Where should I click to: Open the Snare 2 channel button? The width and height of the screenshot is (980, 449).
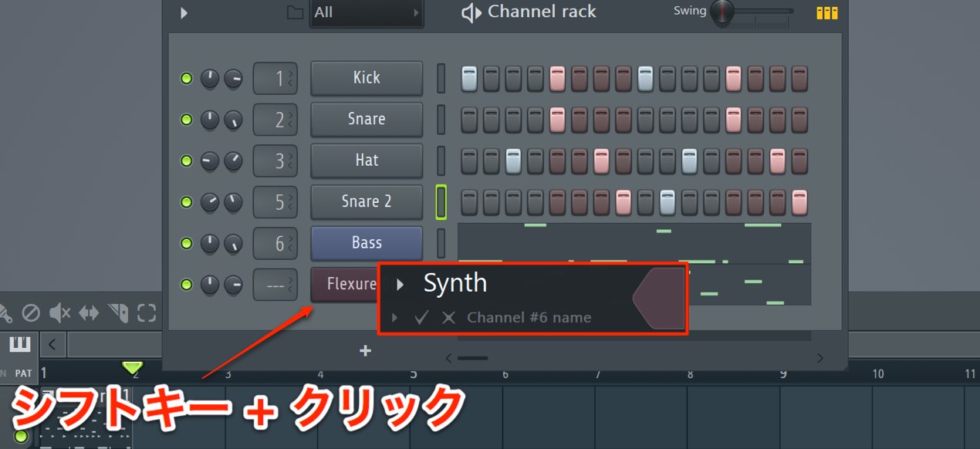click(367, 202)
